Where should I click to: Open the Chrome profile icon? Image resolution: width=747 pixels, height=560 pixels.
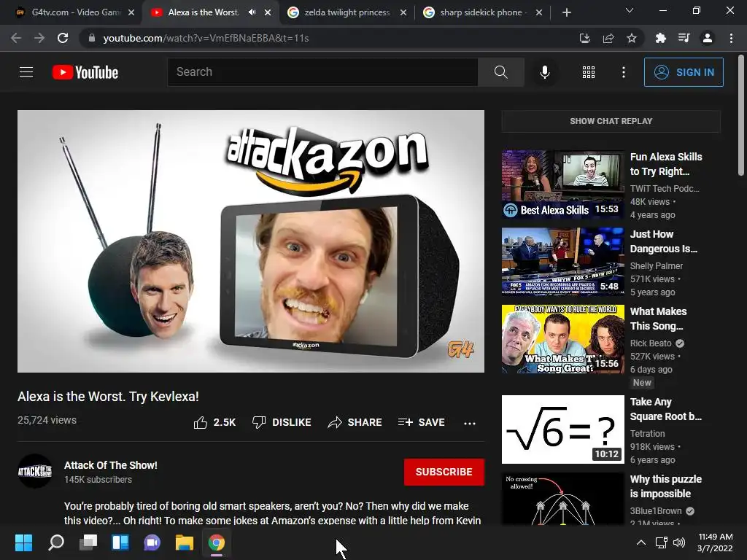coord(708,38)
